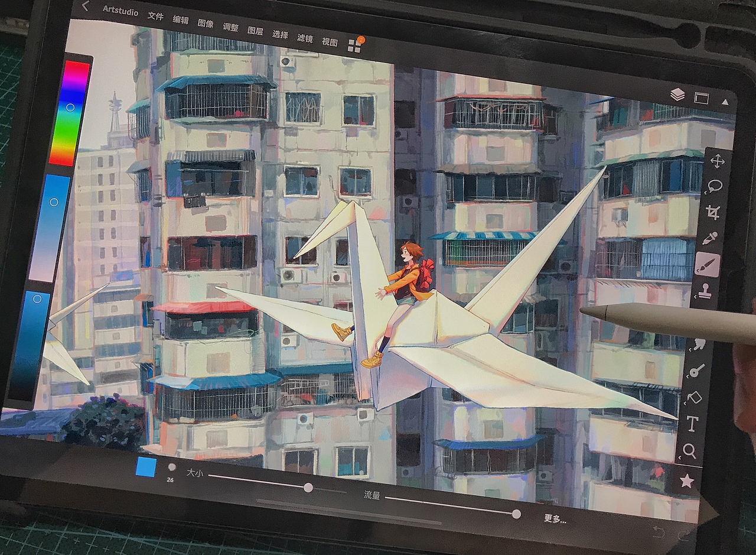
Task: Select the Move tool
Action: (x=718, y=161)
